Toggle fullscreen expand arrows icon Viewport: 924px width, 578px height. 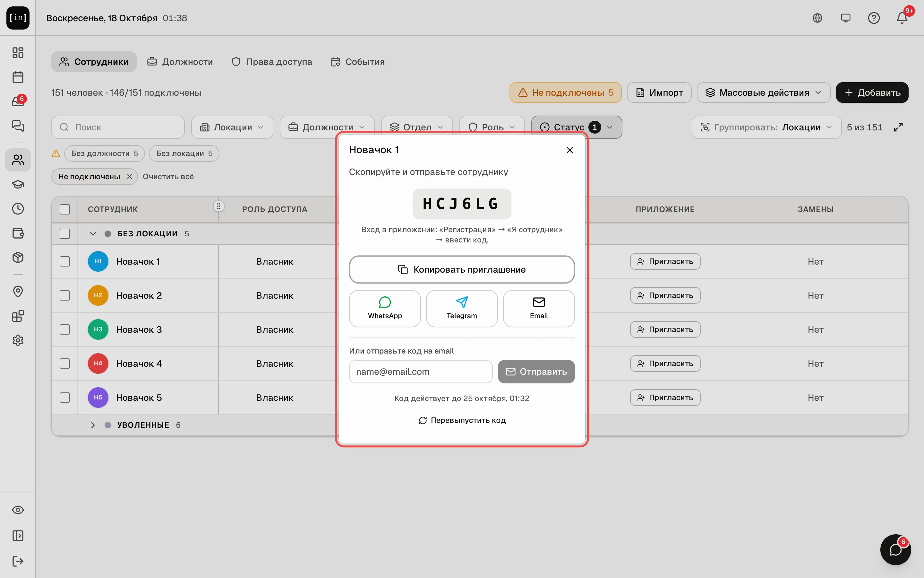[x=898, y=127]
